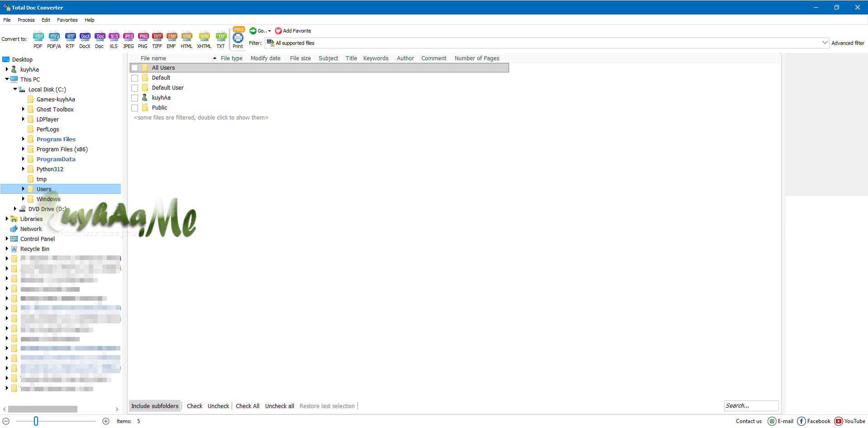Select the Network tree node

pos(31,229)
